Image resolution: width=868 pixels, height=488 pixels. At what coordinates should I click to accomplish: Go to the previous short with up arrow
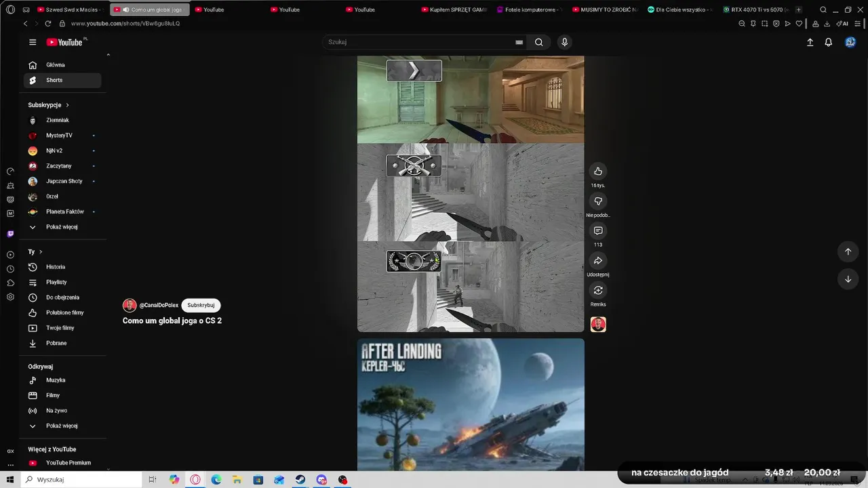848,251
